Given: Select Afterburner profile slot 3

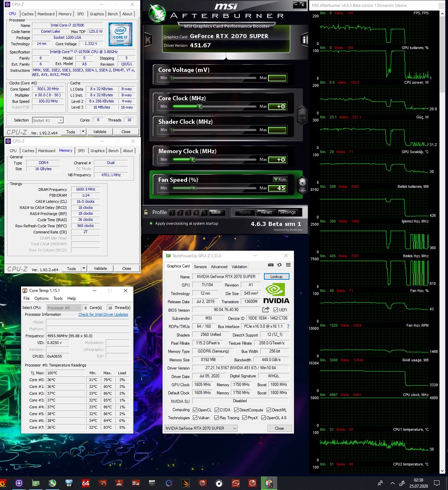Looking at the screenshot, I should [x=188, y=213].
